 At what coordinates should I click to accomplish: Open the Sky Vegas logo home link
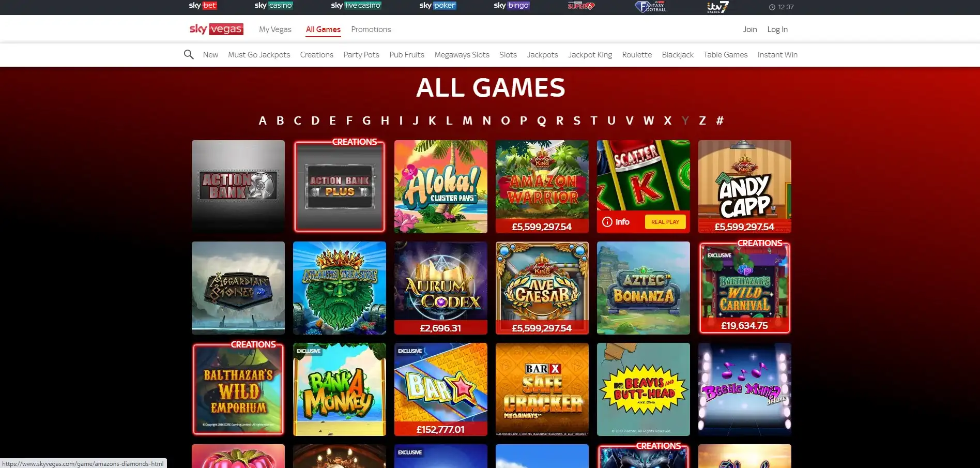tap(216, 29)
